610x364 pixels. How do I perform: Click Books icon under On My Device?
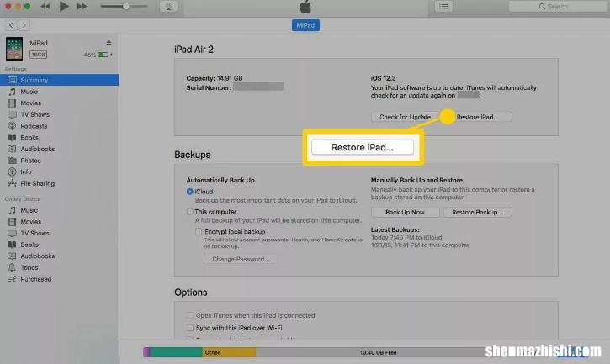coord(12,245)
